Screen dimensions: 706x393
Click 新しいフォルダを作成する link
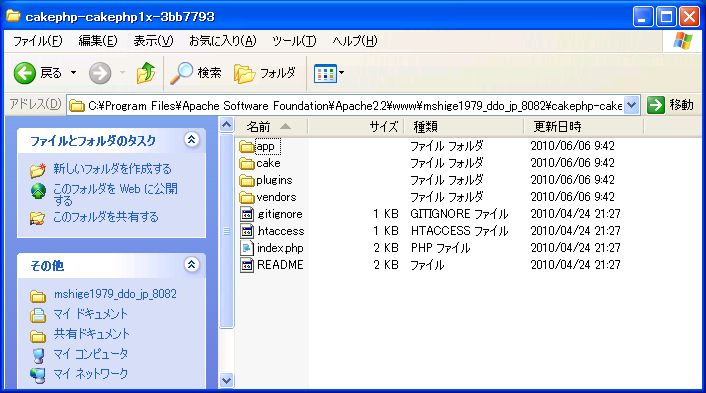click(x=113, y=169)
